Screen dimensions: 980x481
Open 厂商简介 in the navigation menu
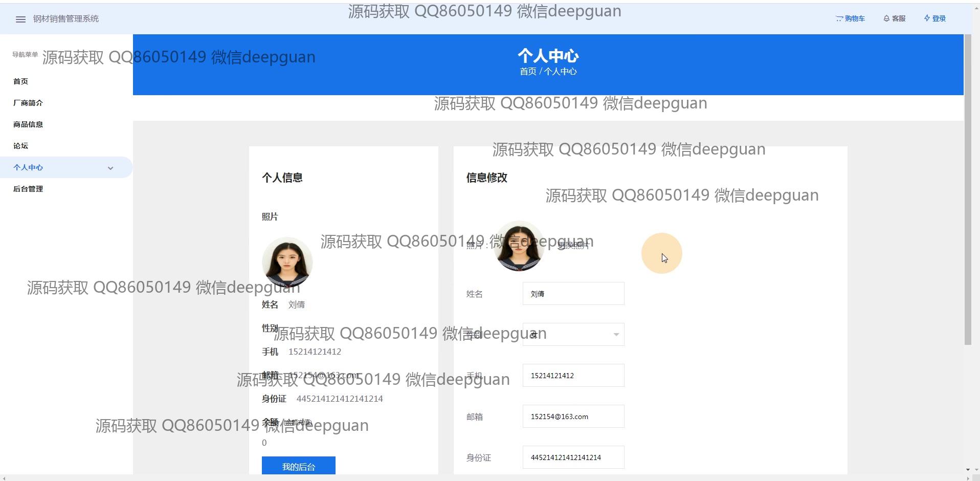(28, 103)
